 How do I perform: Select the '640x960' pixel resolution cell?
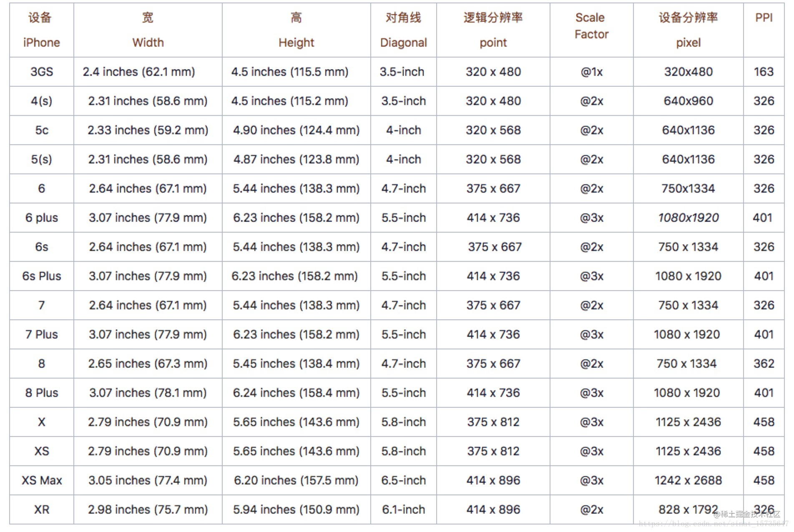pyautogui.click(x=688, y=101)
